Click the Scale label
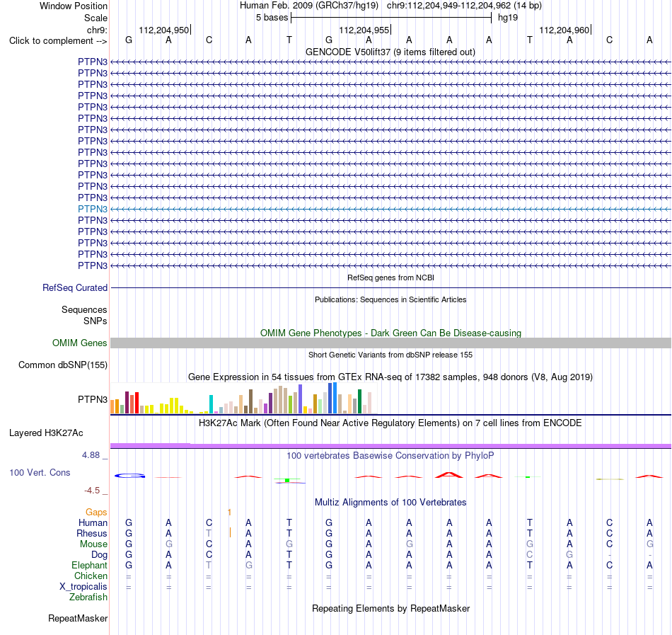 [95, 18]
